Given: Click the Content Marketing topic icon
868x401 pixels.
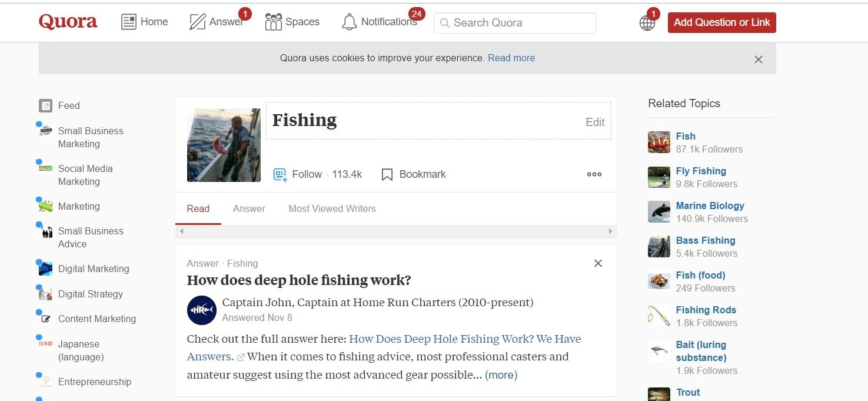Looking at the screenshot, I should point(46,319).
